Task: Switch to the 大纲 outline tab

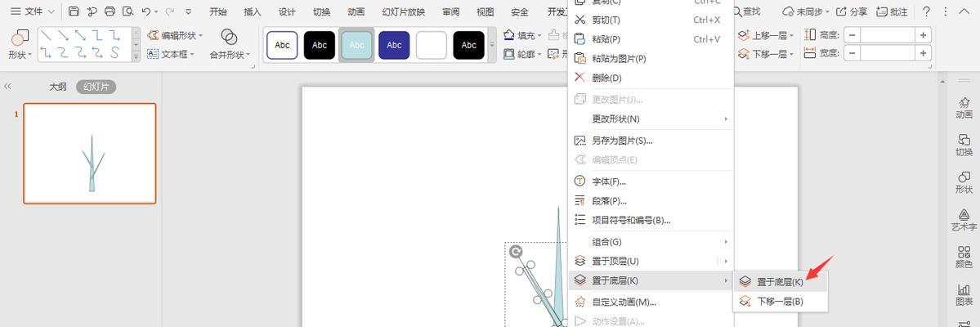Action: [x=57, y=87]
